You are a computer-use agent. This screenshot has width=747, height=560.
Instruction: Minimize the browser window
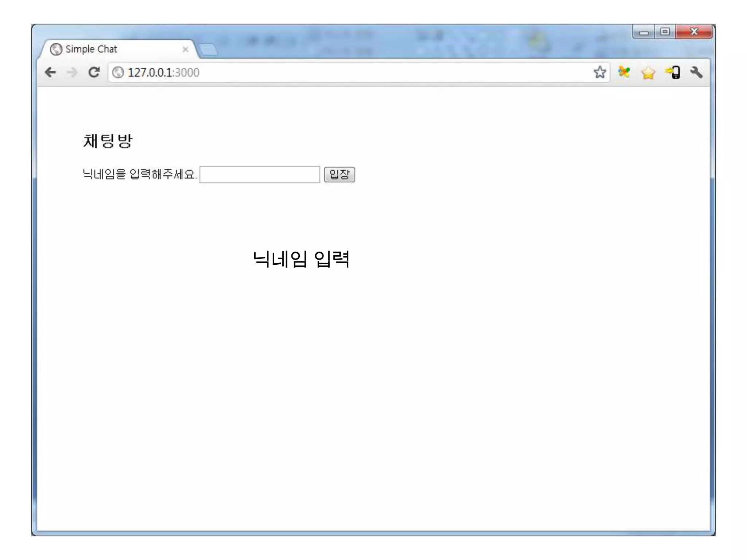[x=644, y=32]
